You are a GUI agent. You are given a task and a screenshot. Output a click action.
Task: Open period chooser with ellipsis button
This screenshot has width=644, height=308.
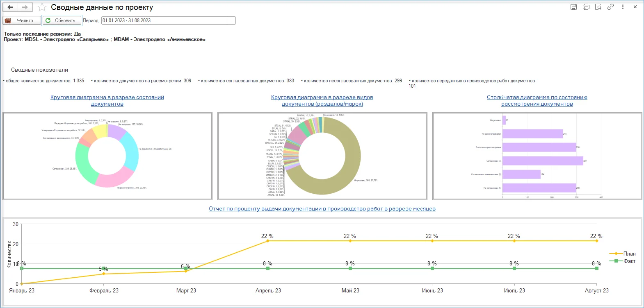tap(231, 20)
